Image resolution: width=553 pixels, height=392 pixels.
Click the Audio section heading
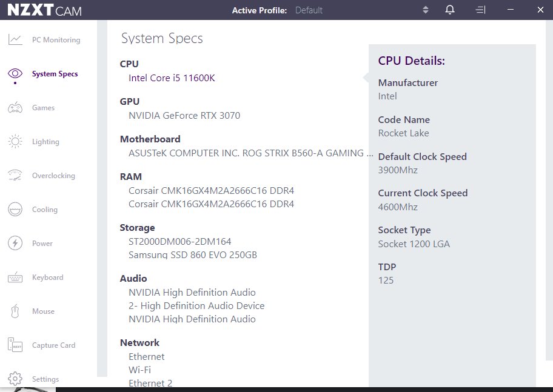click(x=133, y=279)
